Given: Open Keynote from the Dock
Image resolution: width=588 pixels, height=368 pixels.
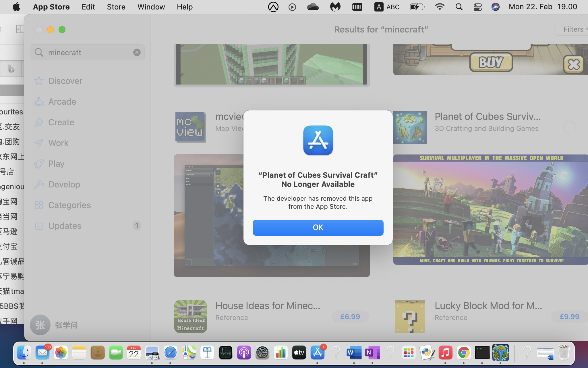Looking at the screenshot, I should pos(207,352).
